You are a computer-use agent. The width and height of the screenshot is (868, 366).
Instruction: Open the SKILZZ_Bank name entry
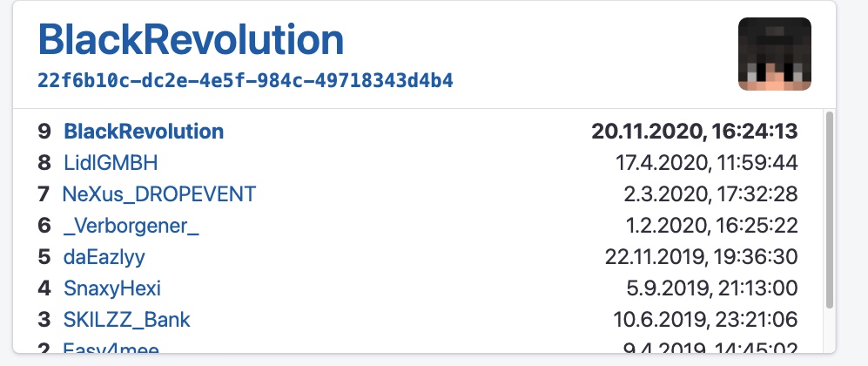[127, 320]
